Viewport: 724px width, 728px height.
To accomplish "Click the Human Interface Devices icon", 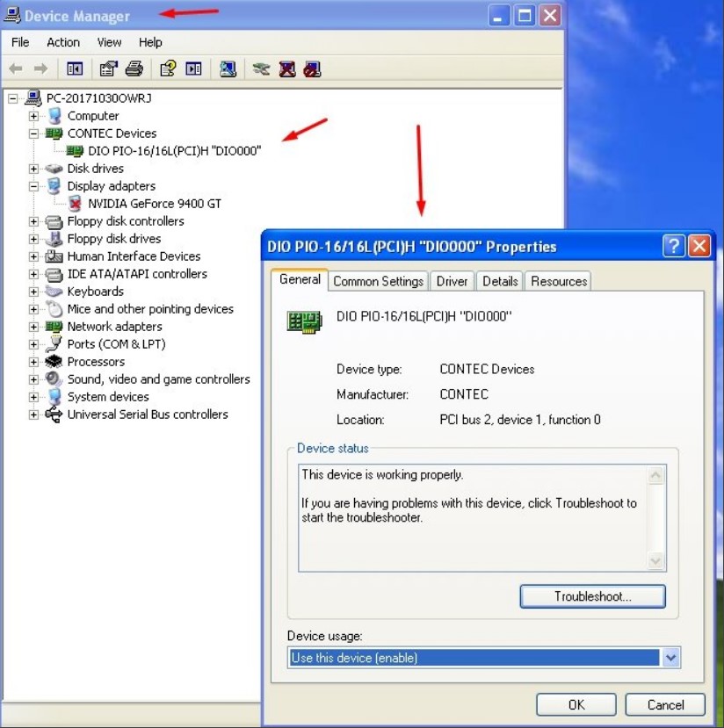I will [54, 256].
